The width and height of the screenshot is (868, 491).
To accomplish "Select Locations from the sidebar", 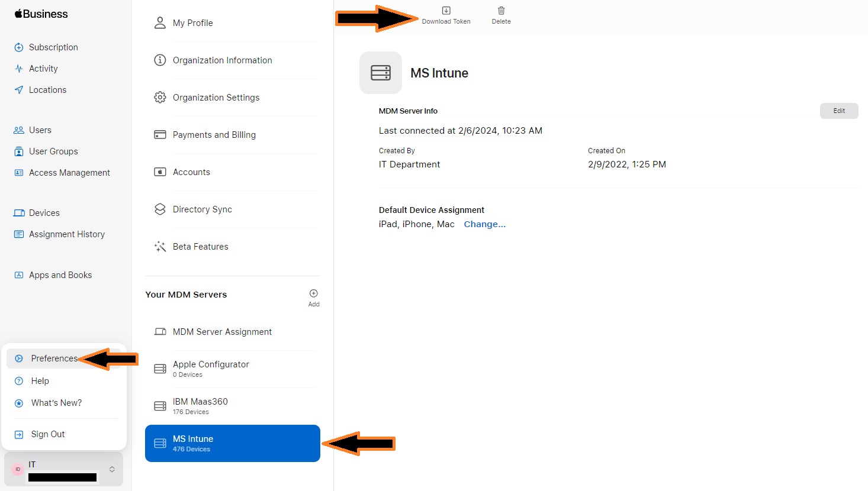I will coord(47,89).
